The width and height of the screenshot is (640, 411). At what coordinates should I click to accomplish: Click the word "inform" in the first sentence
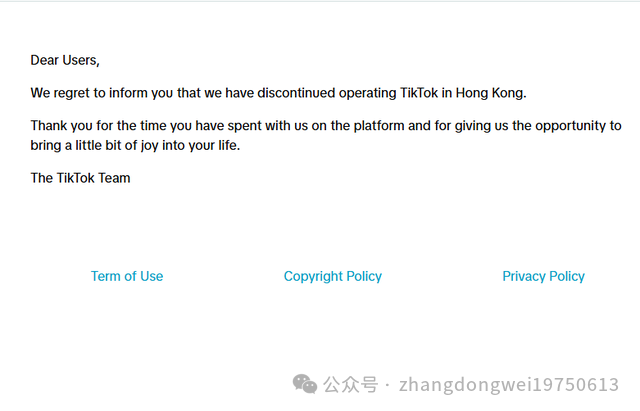coord(128,93)
